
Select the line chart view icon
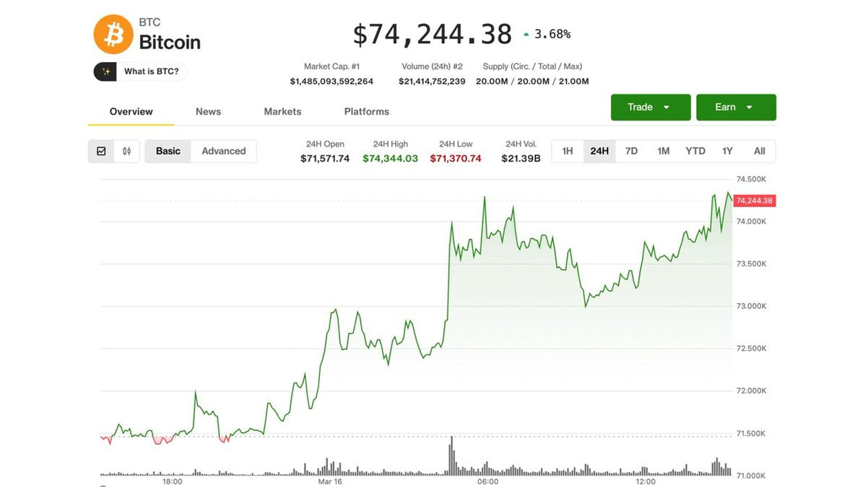coord(101,151)
